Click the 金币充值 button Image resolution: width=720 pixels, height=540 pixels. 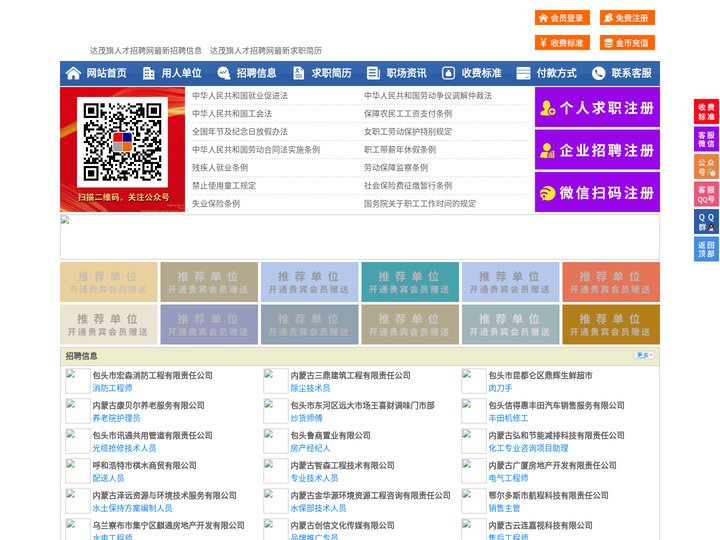[627, 43]
